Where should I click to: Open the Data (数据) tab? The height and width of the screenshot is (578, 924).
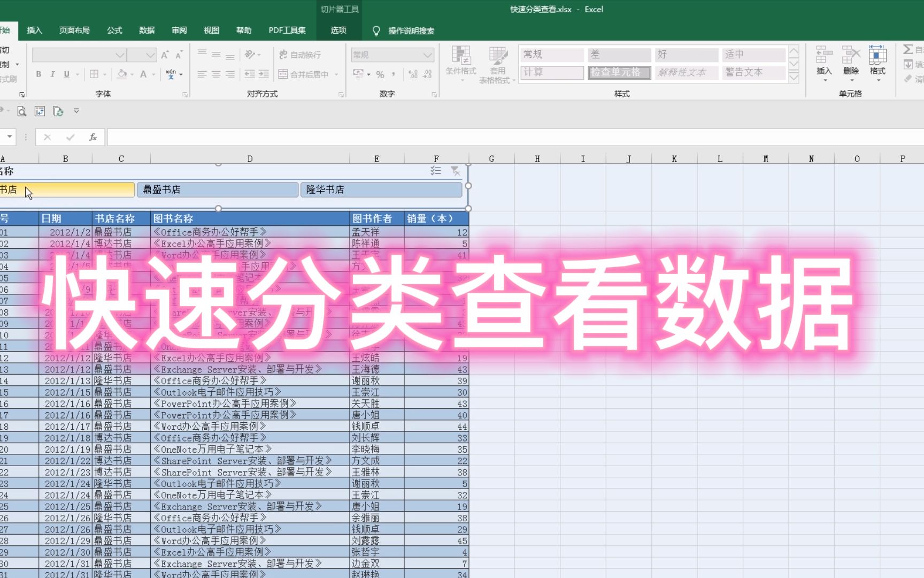tap(147, 31)
